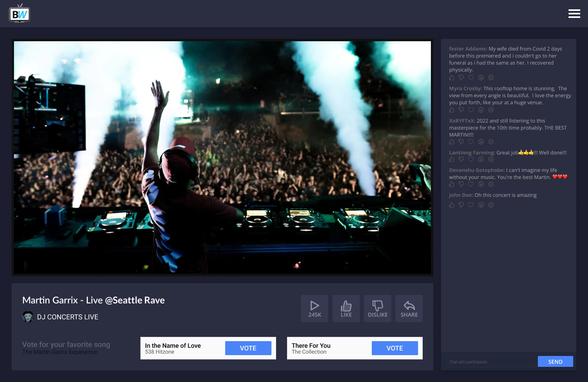React smiley to Myra Crosby's comment
The height and width of the screenshot is (382, 588).
(x=481, y=110)
